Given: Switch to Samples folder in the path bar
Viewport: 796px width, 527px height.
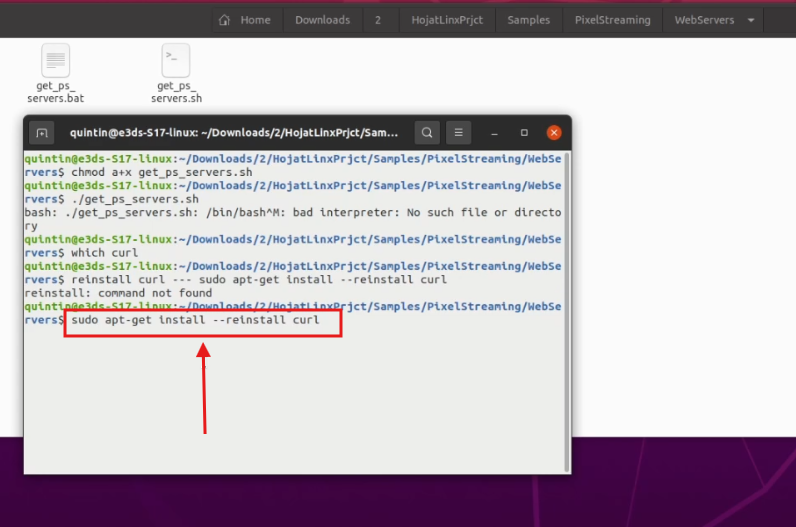Looking at the screenshot, I should pos(528,20).
